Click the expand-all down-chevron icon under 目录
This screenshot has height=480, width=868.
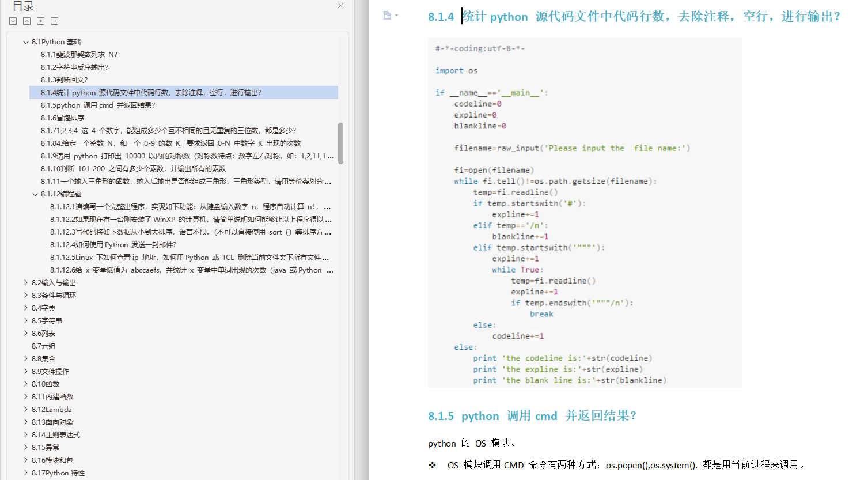(x=13, y=21)
